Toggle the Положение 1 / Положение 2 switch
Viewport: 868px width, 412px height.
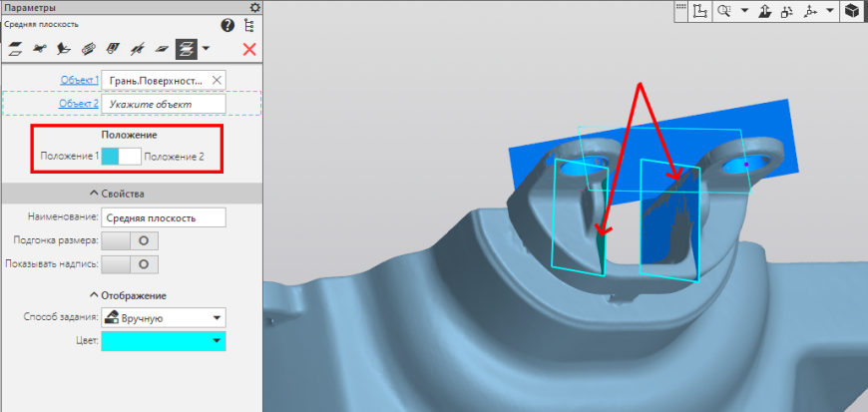(x=122, y=157)
